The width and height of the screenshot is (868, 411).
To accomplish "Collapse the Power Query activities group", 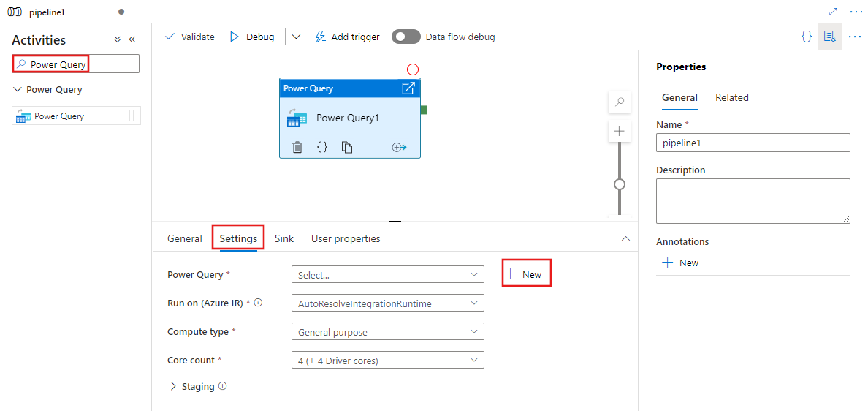I will (18, 89).
